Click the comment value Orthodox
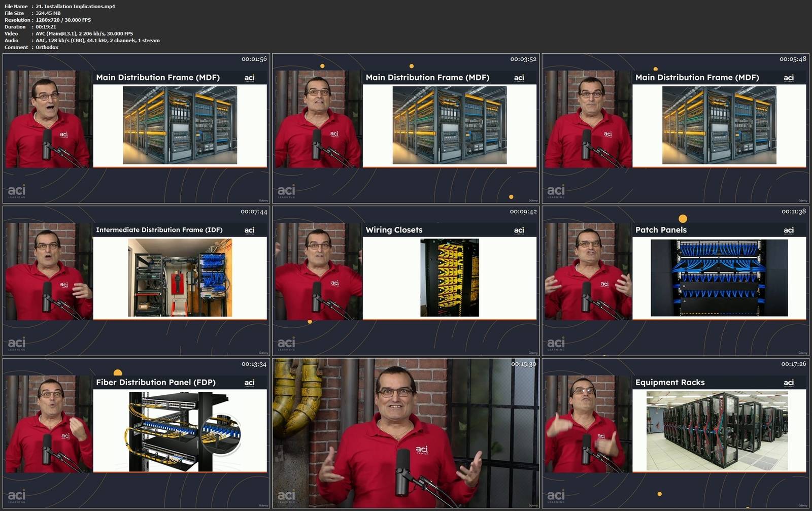This screenshot has width=812, height=511. tap(47, 47)
